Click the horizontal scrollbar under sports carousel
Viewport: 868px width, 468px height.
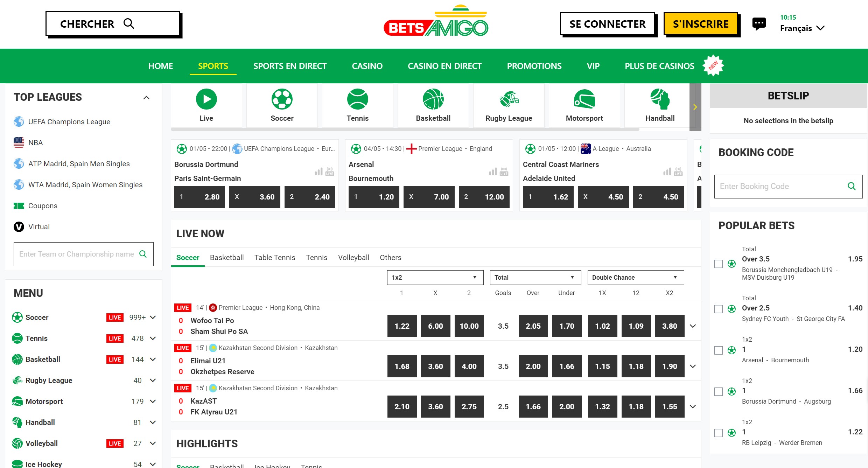tap(405, 130)
